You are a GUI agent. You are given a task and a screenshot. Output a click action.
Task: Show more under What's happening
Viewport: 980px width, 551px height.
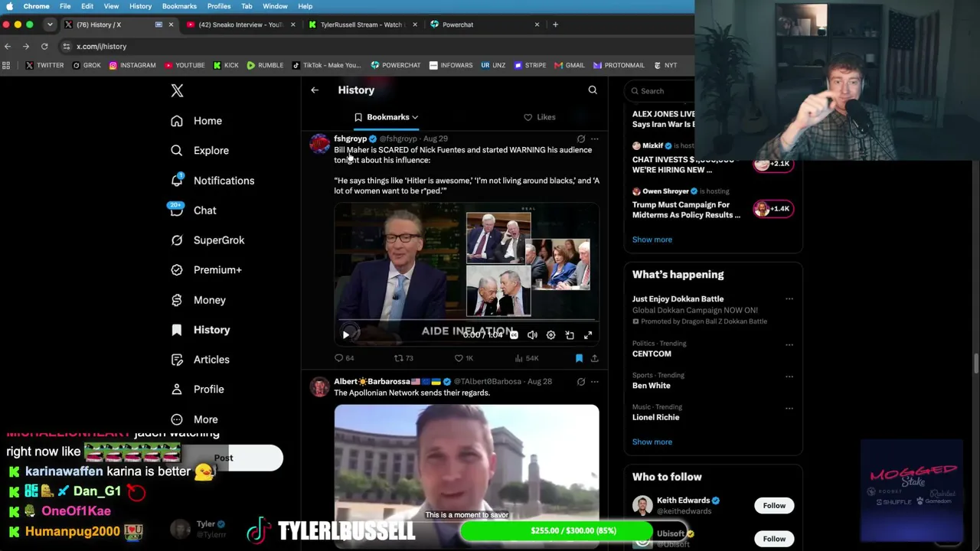(x=652, y=442)
